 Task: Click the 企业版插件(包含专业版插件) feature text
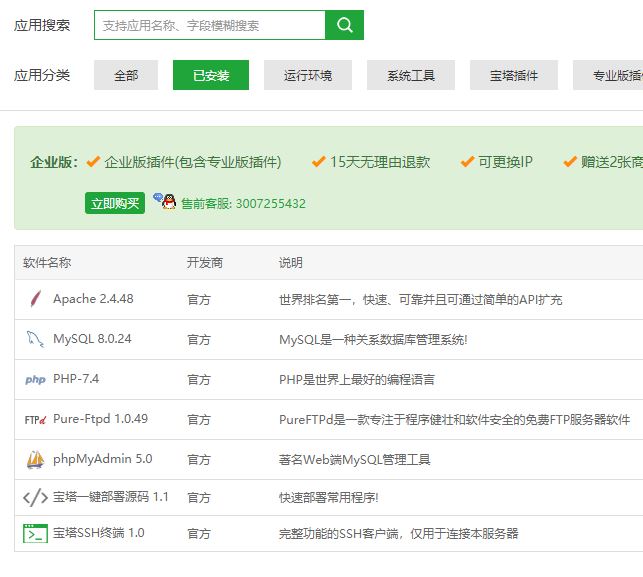pos(193,162)
